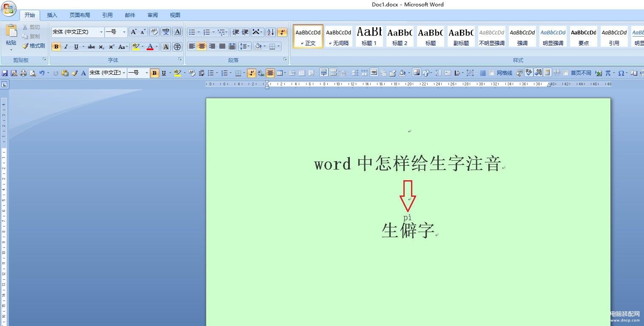Screen dimensions: 644x326
Task: Expand the line spacing dropdown
Action: coord(248,46)
